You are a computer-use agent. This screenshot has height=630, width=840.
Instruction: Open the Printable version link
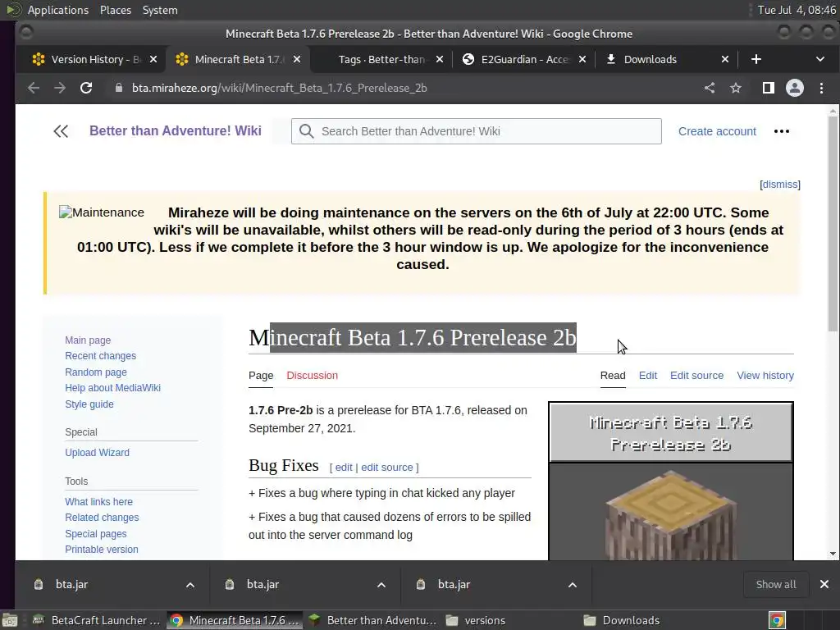click(101, 549)
